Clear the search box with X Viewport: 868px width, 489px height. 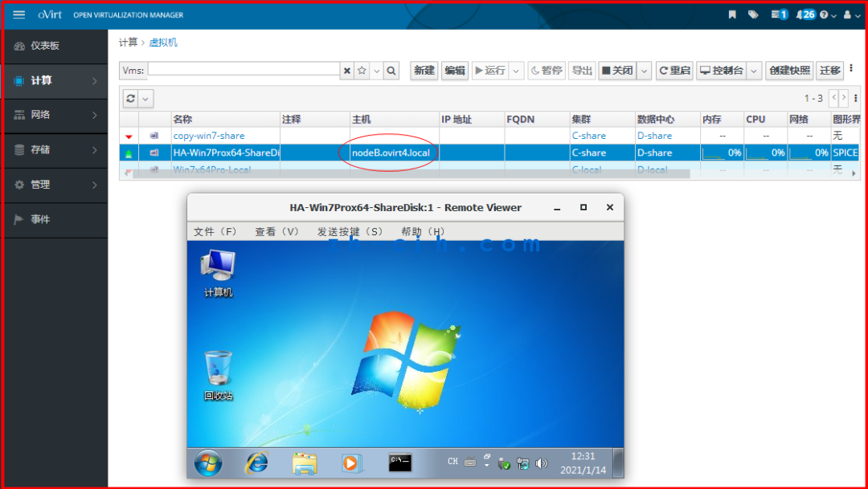tap(347, 71)
